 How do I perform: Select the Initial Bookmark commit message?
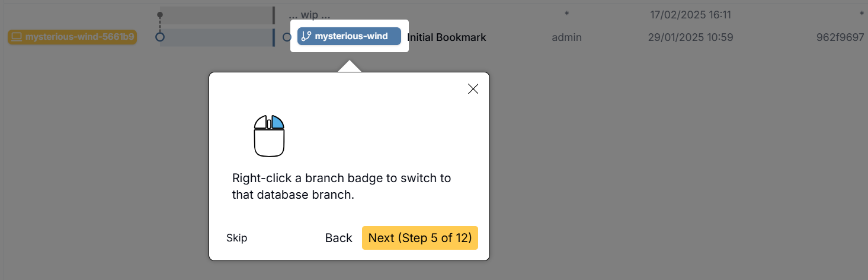click(x=447, y=37)
